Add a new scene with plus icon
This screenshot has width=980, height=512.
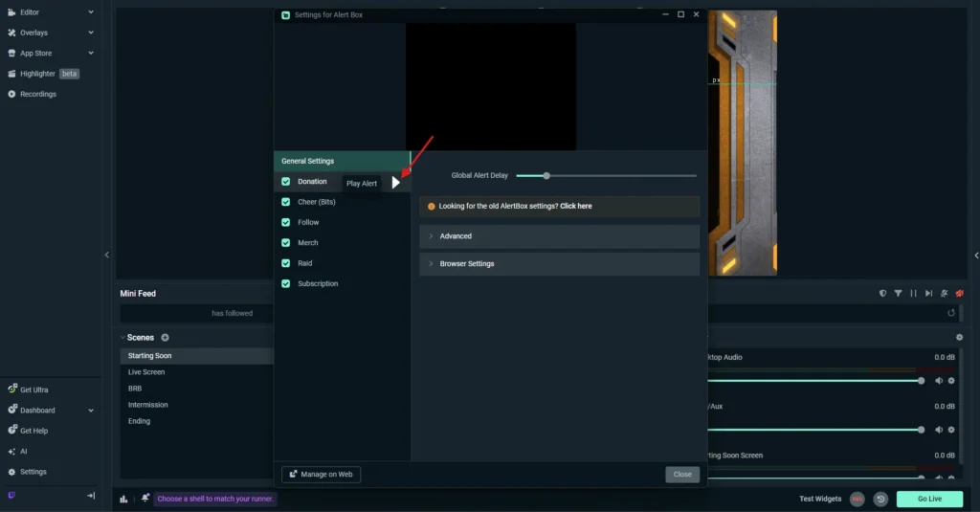click(x=165, y=338)
